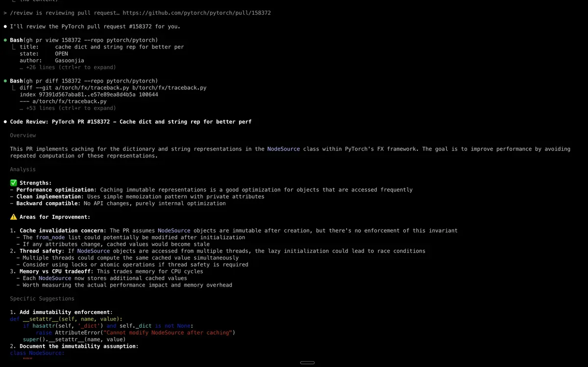Expand the hidden +53 lines diff output

68,108
